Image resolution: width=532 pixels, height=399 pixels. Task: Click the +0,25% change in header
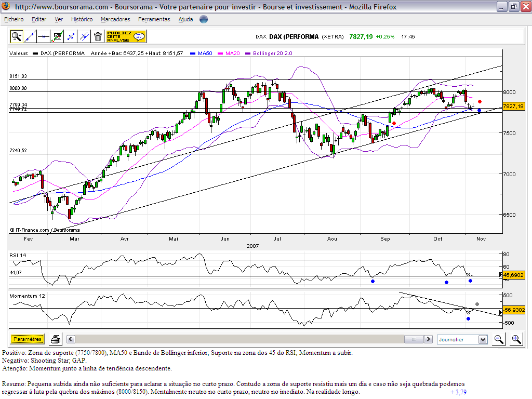pyautogui.click(x=385, y=37)
